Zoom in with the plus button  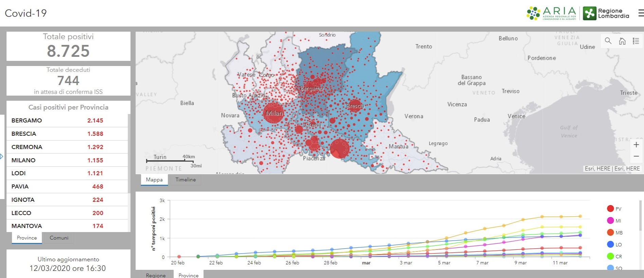pyautogui.click(x=636, y=145)
